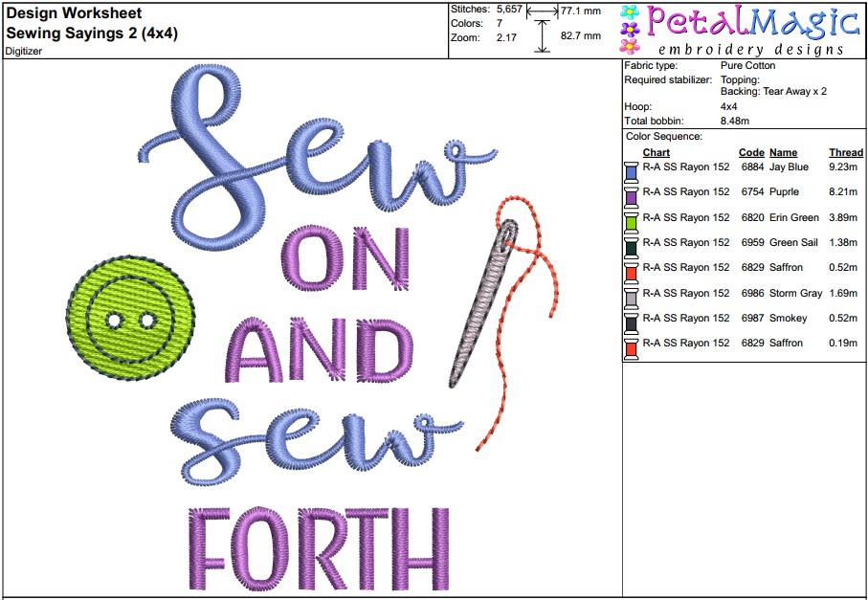Click 'Pure Cotton' fabric type value

pos(747,65)
